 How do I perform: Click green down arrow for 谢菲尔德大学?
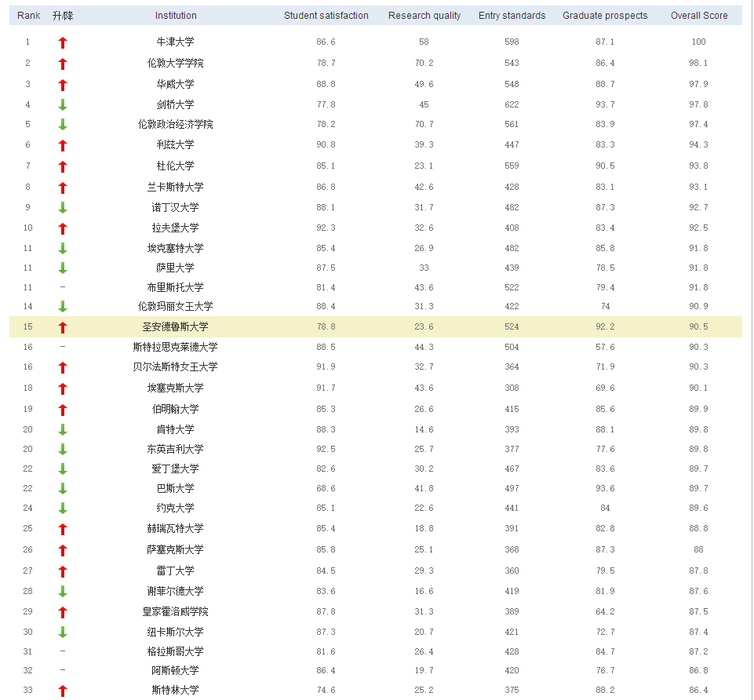point(63,591)
